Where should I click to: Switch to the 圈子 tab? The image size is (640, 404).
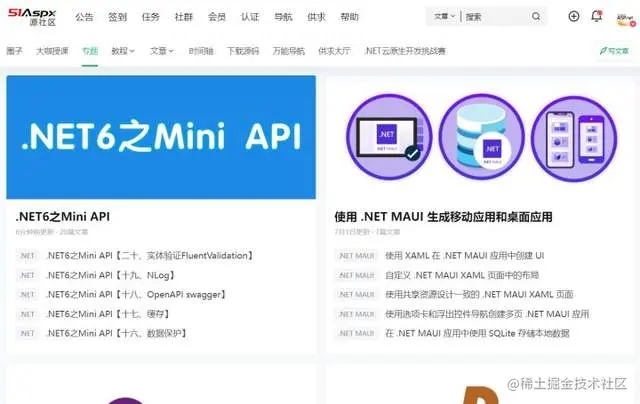(14, 51)
